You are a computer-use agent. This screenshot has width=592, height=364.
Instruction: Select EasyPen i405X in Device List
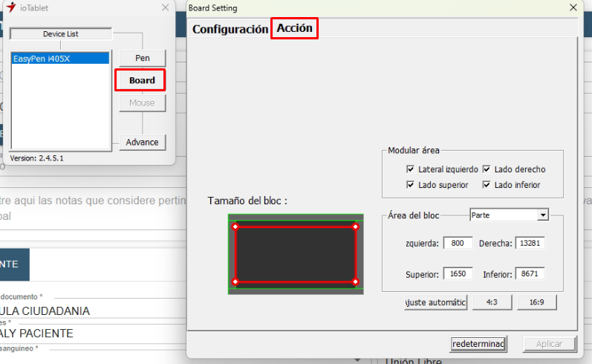click(x=60, y=58)
